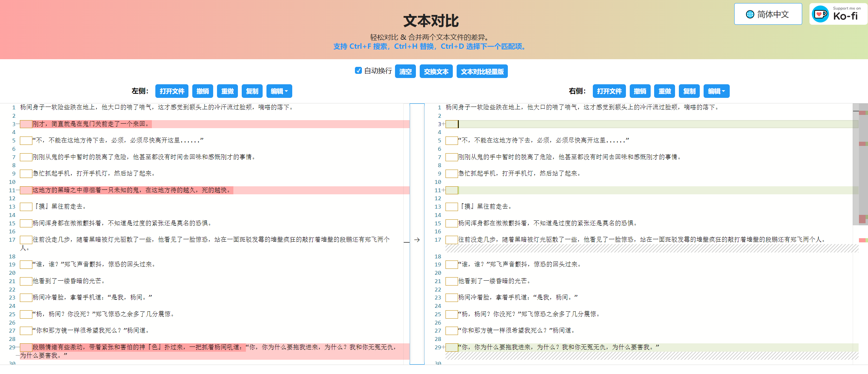Click right line 17 text 往前没走几步
Image resolution: width=868 pixels, height=374 pixels.
477,240
